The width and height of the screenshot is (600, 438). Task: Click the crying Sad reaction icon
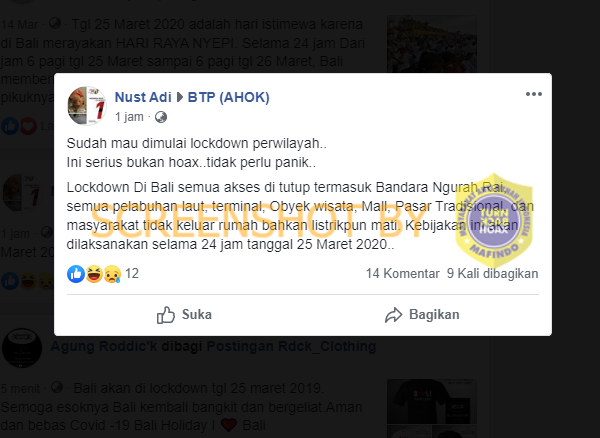point(112,274)
